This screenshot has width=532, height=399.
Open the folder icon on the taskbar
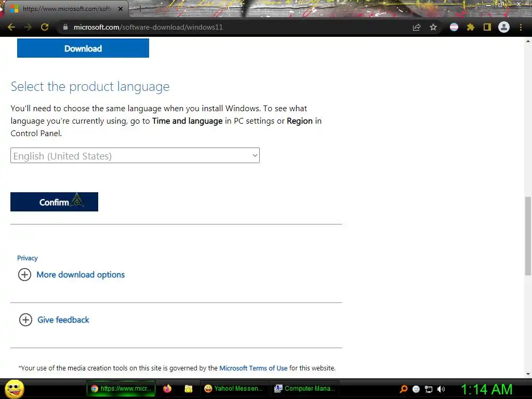[188, 389]
